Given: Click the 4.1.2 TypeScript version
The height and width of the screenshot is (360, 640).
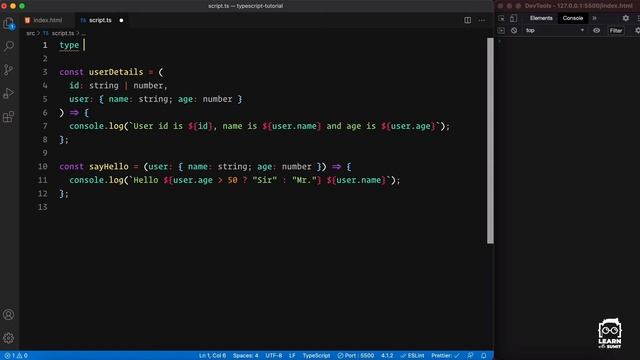Looking at the screenshot, I should click(x=387, y=356).
